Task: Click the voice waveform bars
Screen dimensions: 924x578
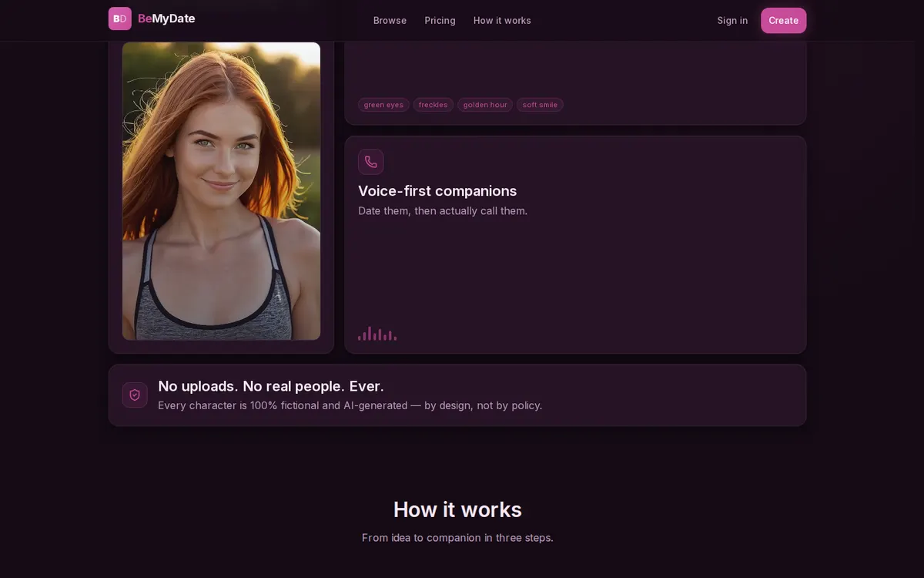Action: [377, 334]
